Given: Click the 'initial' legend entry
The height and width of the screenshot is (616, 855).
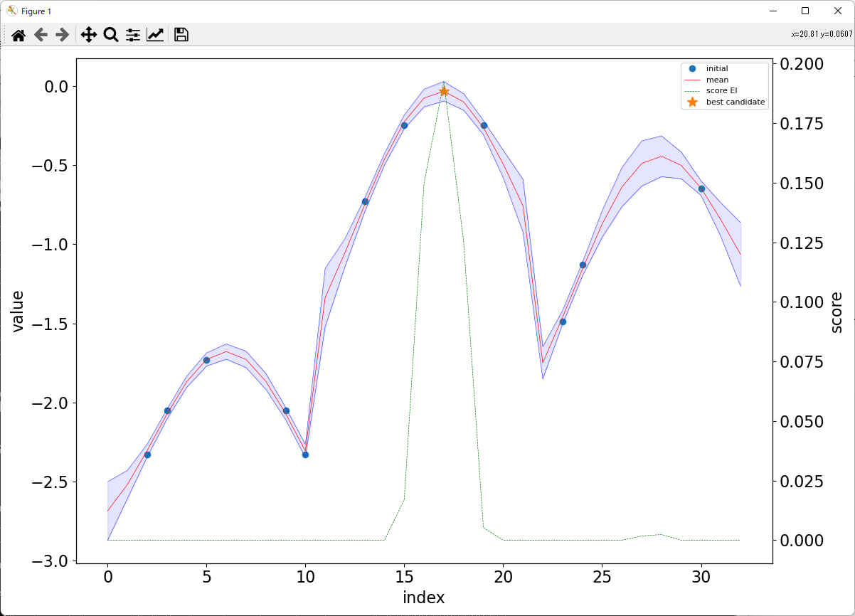Looking at the screenshot, I should click(716, 68).
